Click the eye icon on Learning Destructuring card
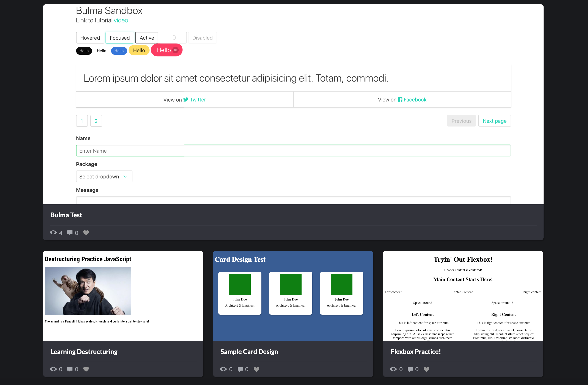The image size is (588, 385). pos(53,369)
